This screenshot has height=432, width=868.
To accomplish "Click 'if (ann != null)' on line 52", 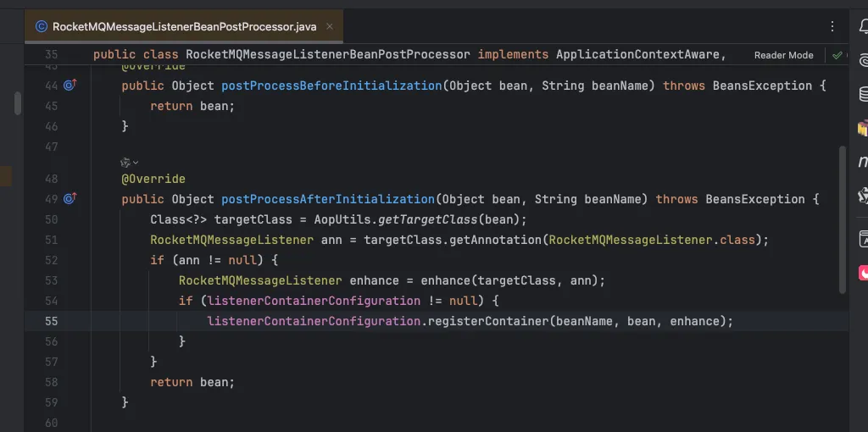I will 207,260.
